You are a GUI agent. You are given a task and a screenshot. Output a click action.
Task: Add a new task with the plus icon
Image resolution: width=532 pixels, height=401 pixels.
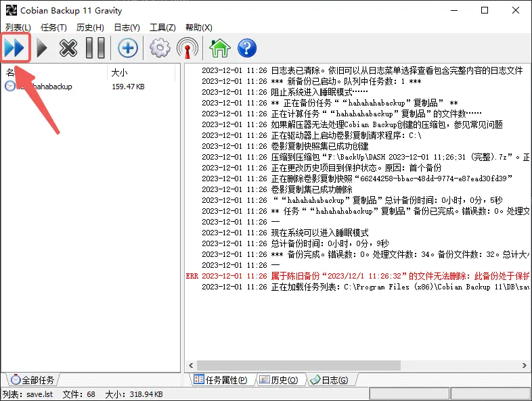coord(128,48)
